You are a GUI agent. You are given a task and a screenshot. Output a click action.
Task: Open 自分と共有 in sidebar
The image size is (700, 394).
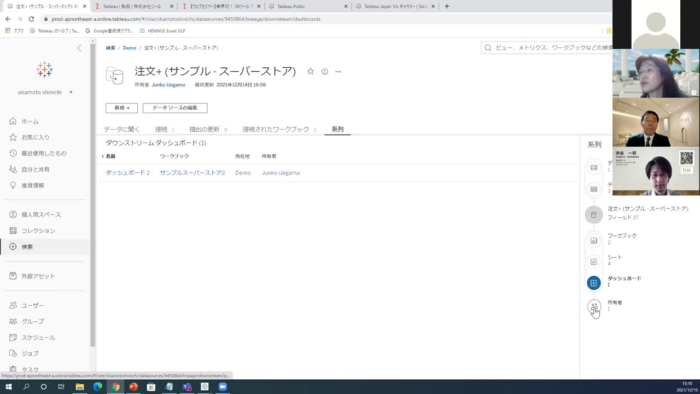click(35, 170)
